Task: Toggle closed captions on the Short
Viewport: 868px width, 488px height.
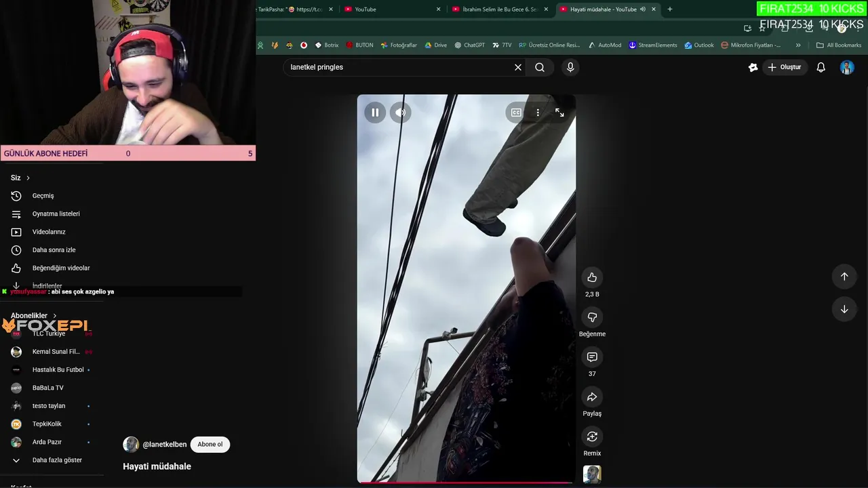Action: tap(516, 113)
